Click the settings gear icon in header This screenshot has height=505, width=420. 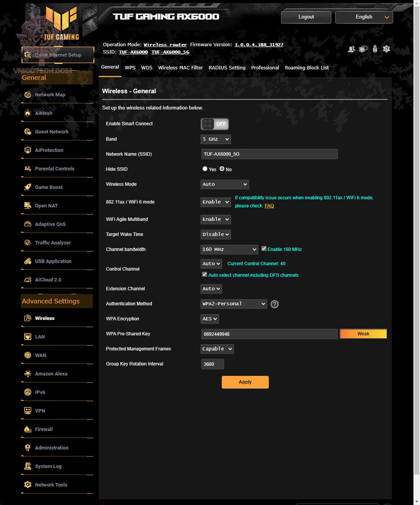click(x=386, y=49)
